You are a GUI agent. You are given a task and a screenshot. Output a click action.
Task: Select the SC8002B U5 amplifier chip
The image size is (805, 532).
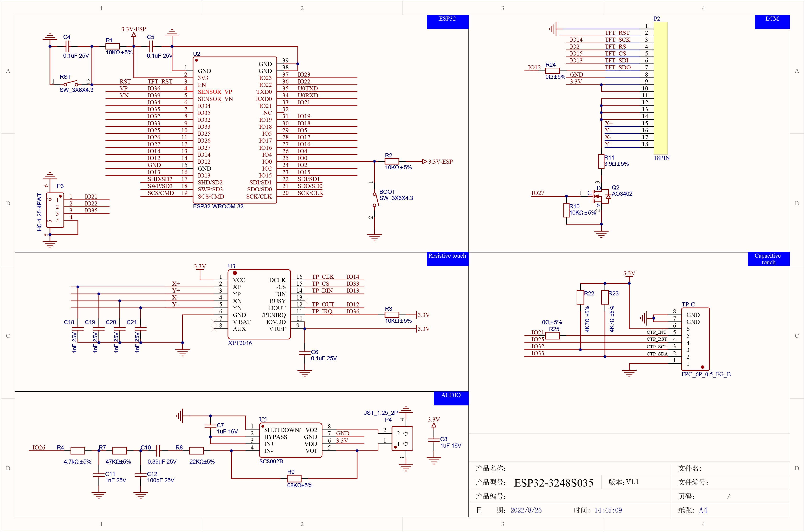(x=290, y=440)
